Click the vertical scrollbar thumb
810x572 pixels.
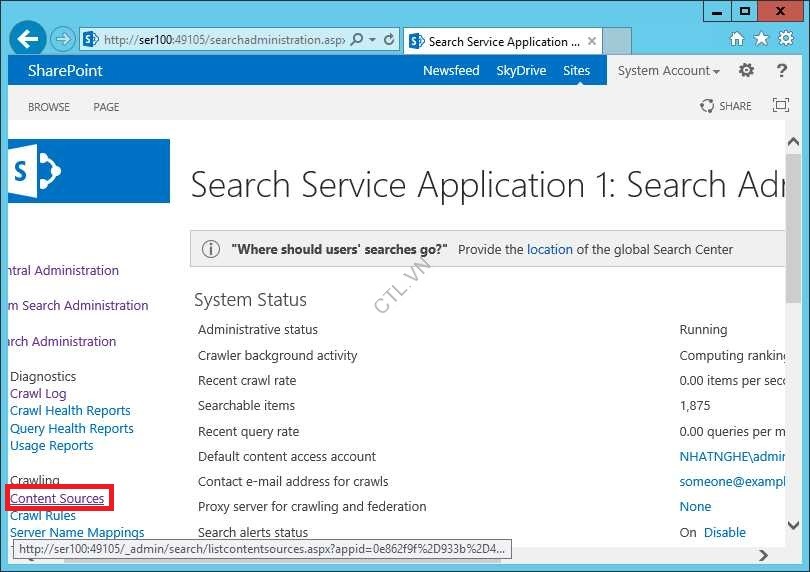click(x=793, y=227)
